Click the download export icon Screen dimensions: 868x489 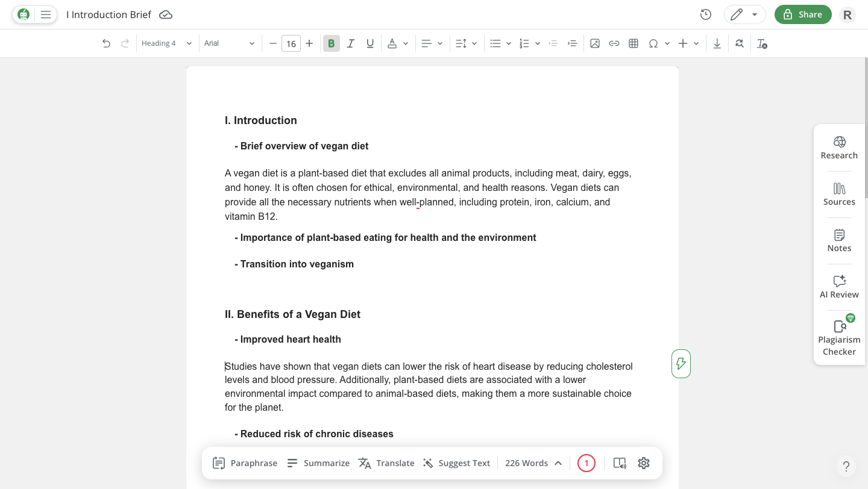[x=717, y=43]
